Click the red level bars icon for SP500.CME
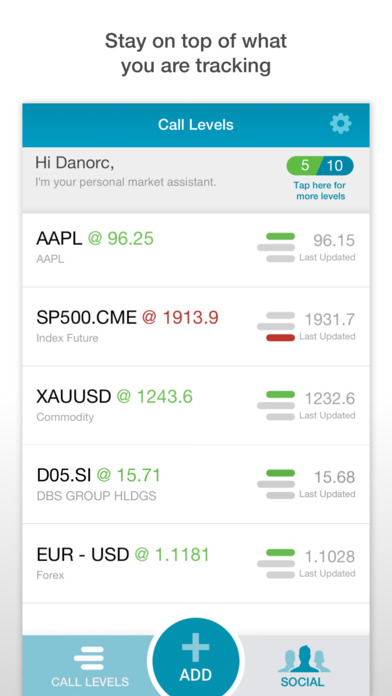This screenshot has width=392, height=696. point(276,326)
